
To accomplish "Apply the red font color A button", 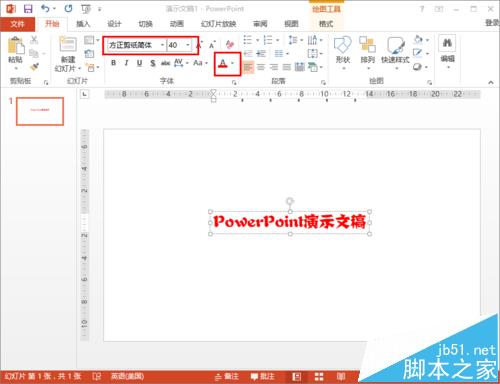I will 223,63.
